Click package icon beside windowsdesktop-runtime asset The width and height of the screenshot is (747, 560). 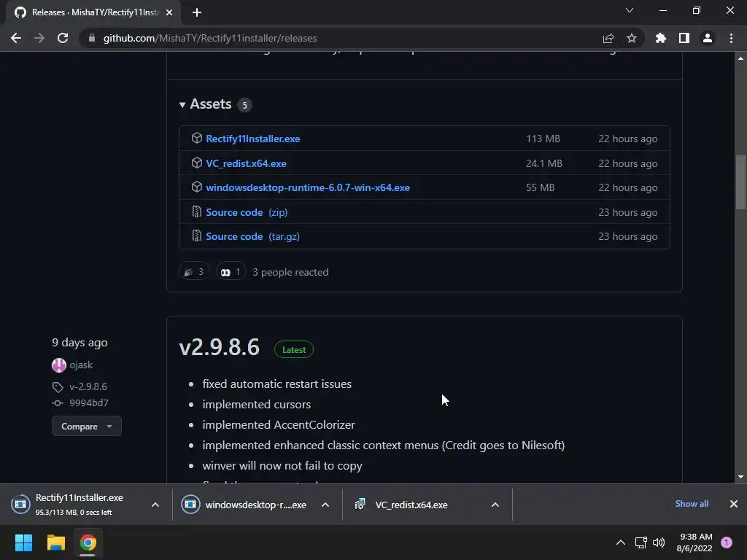[x=197, y=187]
